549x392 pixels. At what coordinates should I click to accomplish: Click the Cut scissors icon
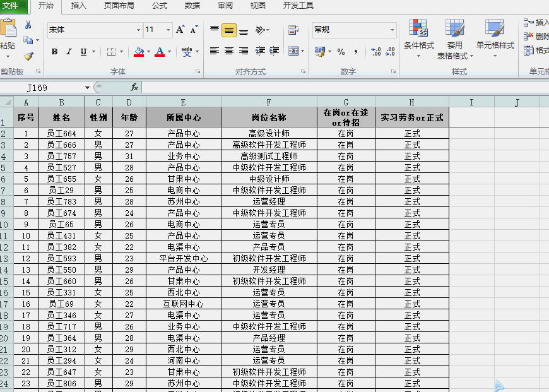(x=28, y=25)
